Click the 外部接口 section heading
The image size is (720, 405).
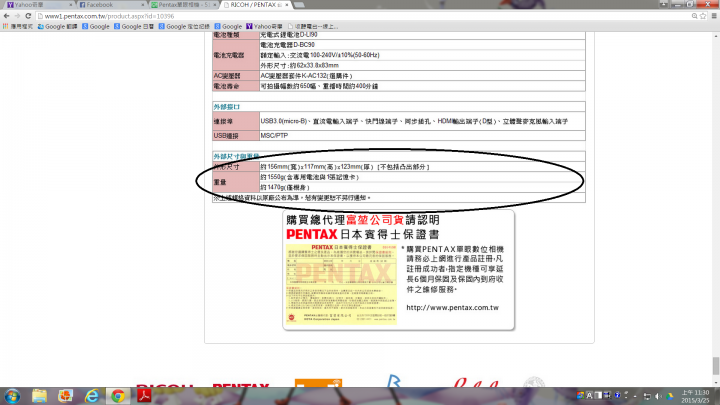point(227,107)
